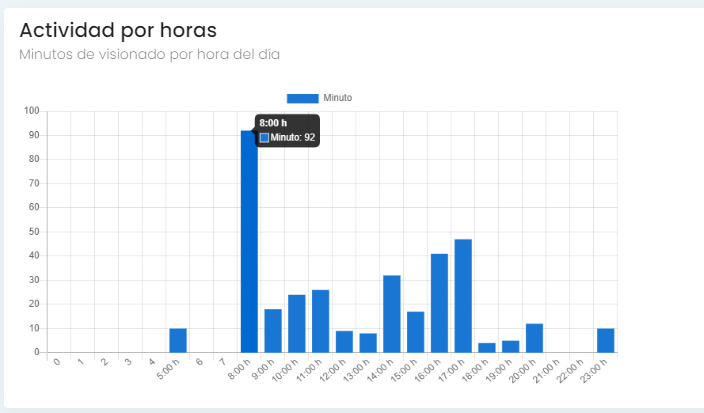
Task: Choose the 14:00 h bar
Action: [x=392, y=314]
